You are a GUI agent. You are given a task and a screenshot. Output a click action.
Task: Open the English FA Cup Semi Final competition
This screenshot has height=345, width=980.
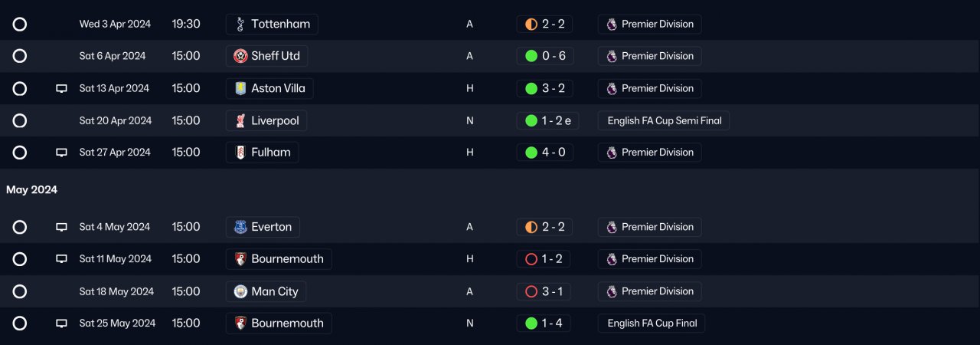[664, 120]
